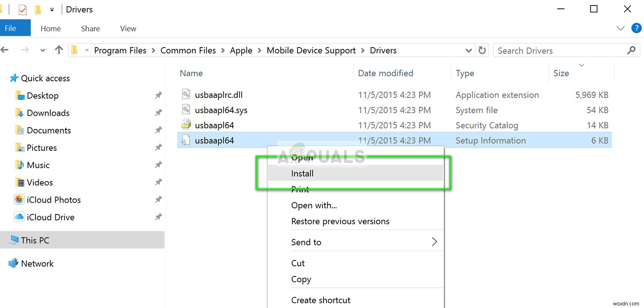This screenshot has width=644, height=308.
Task: Click the Network icon in the sidebar
Action: 13,263
